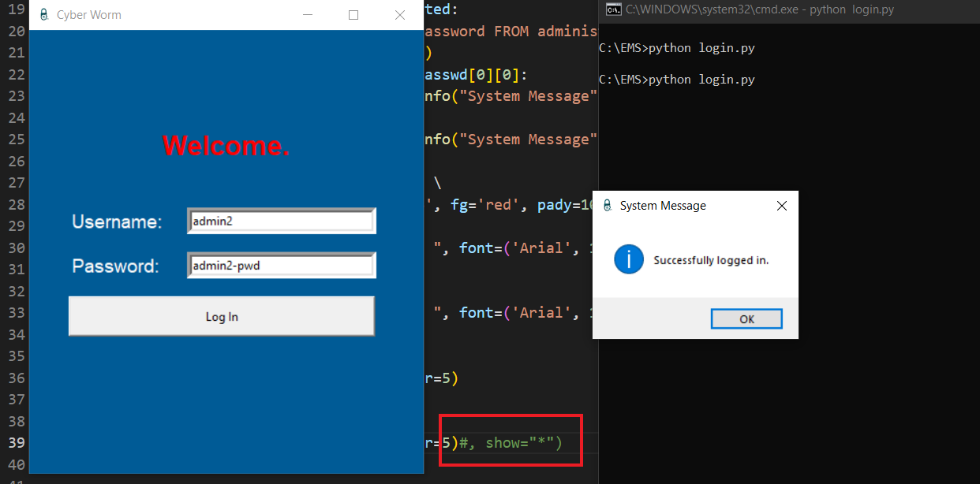Click line number 39 in the editor gutter
Image resolution: width=980 pixels, height=484 pixels.
click(x=16, y=442)
